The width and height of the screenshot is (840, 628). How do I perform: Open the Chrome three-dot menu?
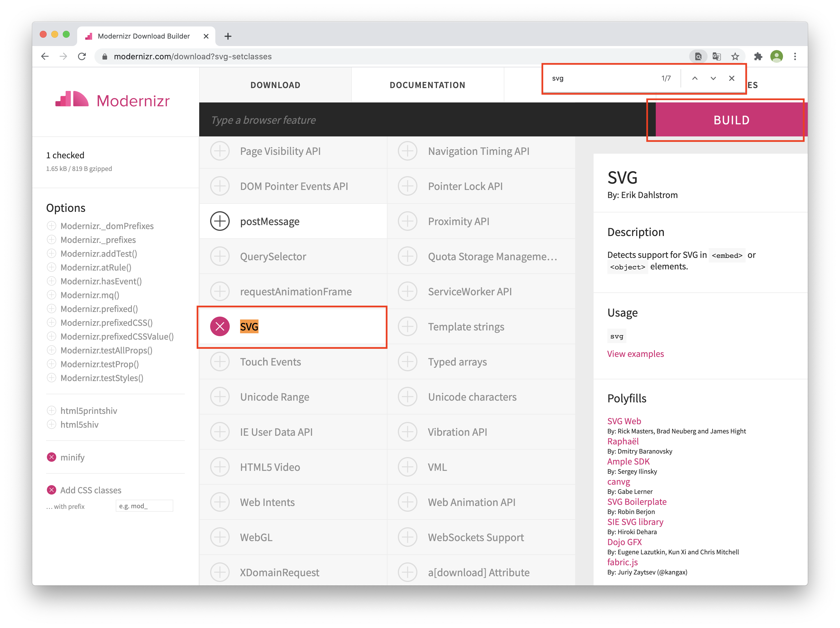795,57
